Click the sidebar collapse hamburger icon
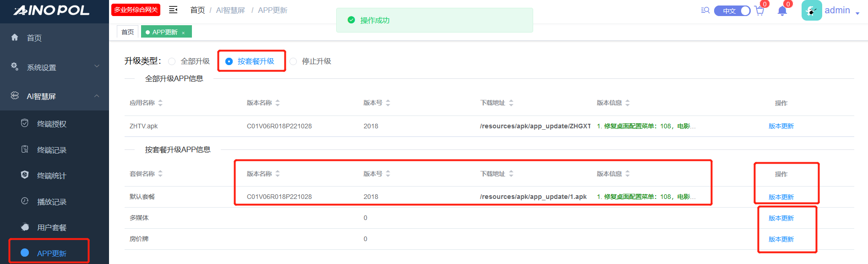Screen dimensions: 868x264 click(173, 10)
